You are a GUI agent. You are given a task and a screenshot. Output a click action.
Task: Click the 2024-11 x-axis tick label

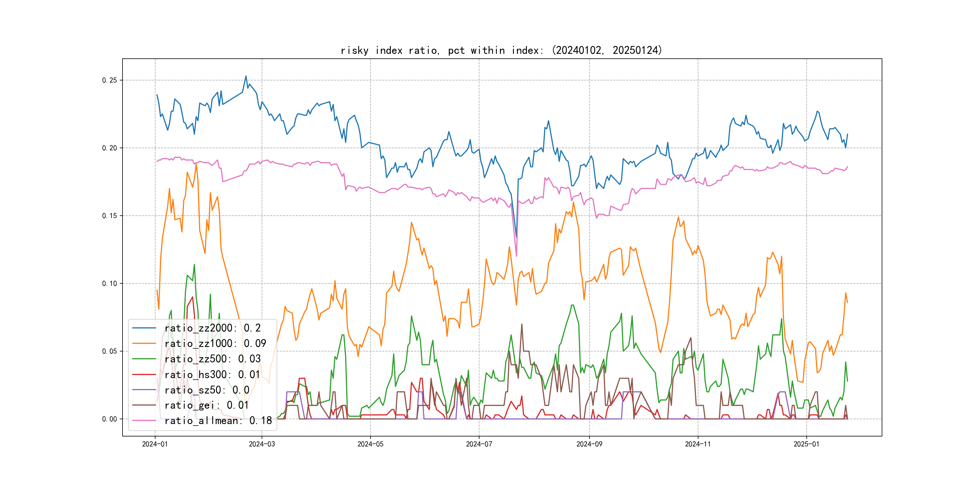[x=698, y=444]
